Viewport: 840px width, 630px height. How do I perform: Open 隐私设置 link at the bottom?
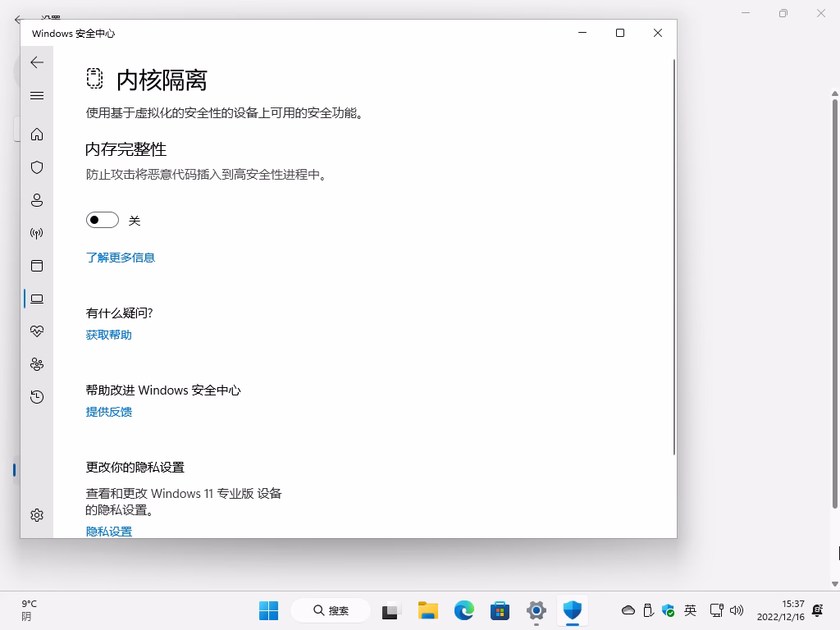click(x=107, y=531)
